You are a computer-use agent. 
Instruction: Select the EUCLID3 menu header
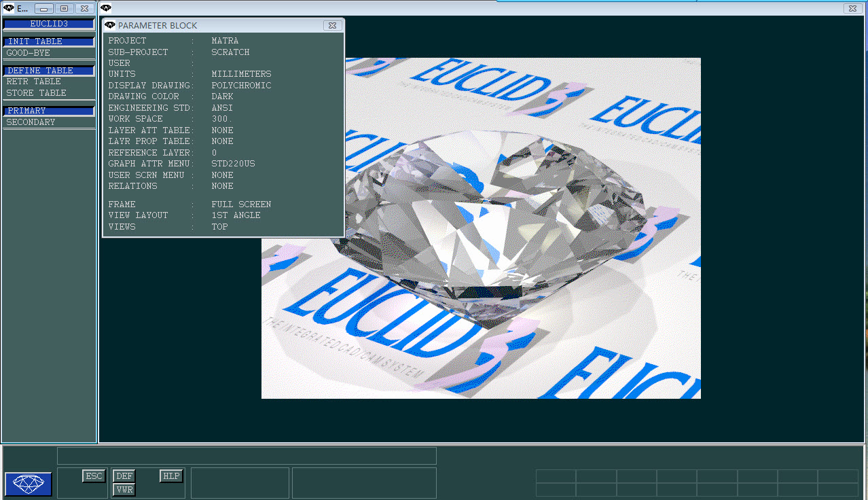pos(49,24)
